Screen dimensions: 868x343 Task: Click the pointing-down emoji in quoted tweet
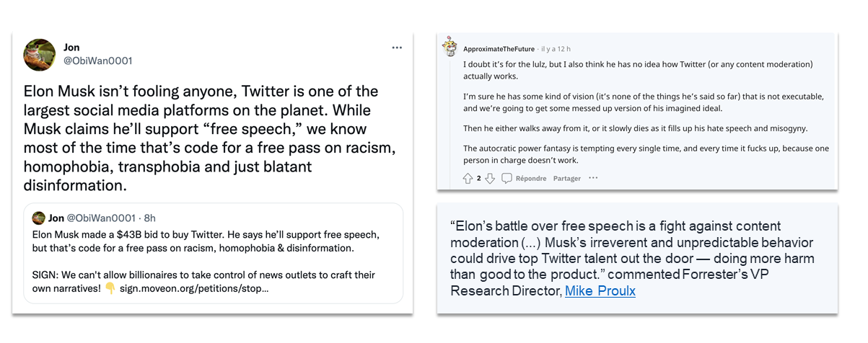pyautogui.click(x=110, y=289)
